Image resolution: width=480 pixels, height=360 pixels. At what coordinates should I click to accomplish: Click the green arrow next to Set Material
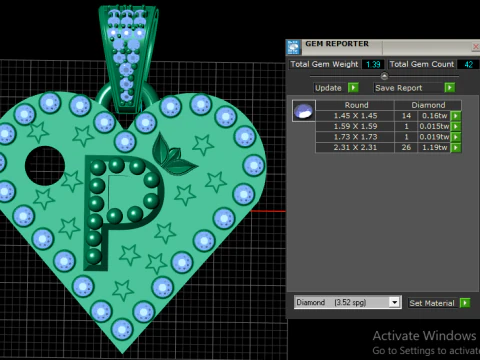[465, 303]
